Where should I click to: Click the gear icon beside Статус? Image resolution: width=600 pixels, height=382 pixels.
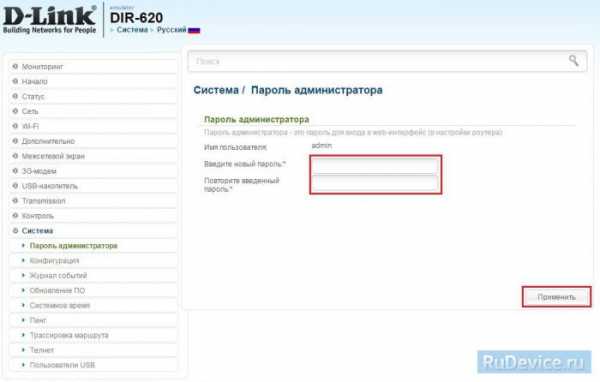[x=15, y=96]
